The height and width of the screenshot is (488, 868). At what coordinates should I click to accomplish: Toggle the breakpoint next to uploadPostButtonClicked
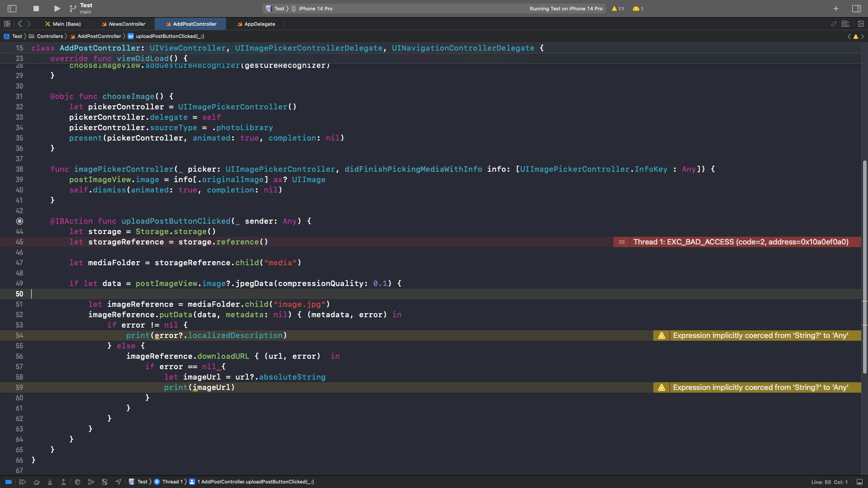coord(19,221)
